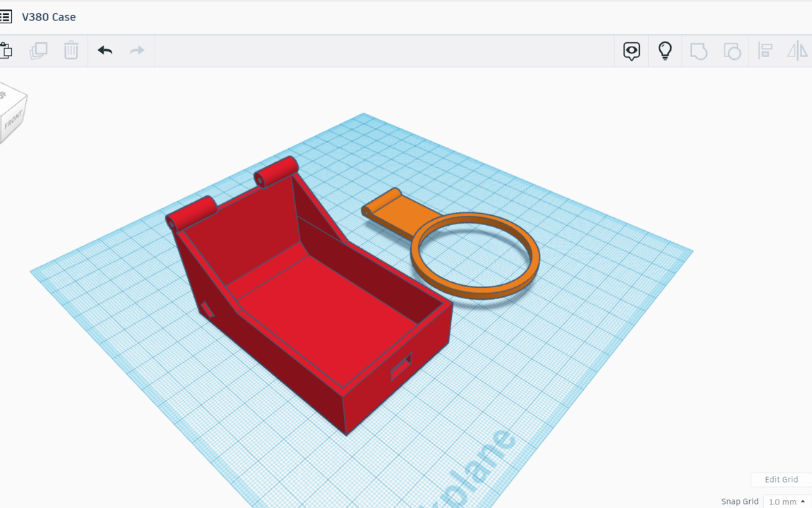Click the Ungroup shapes icon
Image resolution: width=812 pixels, height=508 pixels.
(732, 52)
